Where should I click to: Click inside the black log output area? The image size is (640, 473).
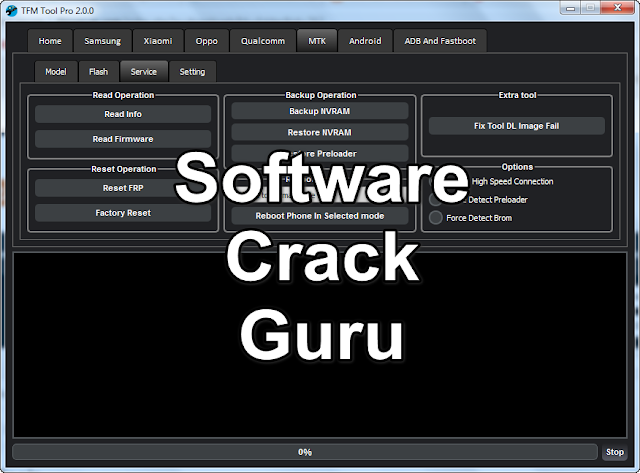pyautogui.click(x=320, y=345)
